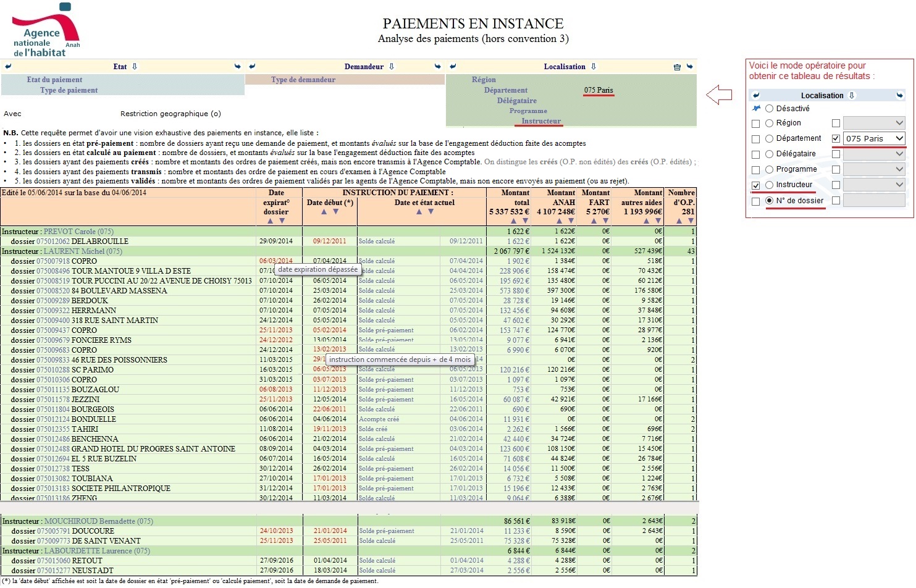The image size is (916, 588).
Task: Select the Instructeur radio button
Action: point(769,185)
